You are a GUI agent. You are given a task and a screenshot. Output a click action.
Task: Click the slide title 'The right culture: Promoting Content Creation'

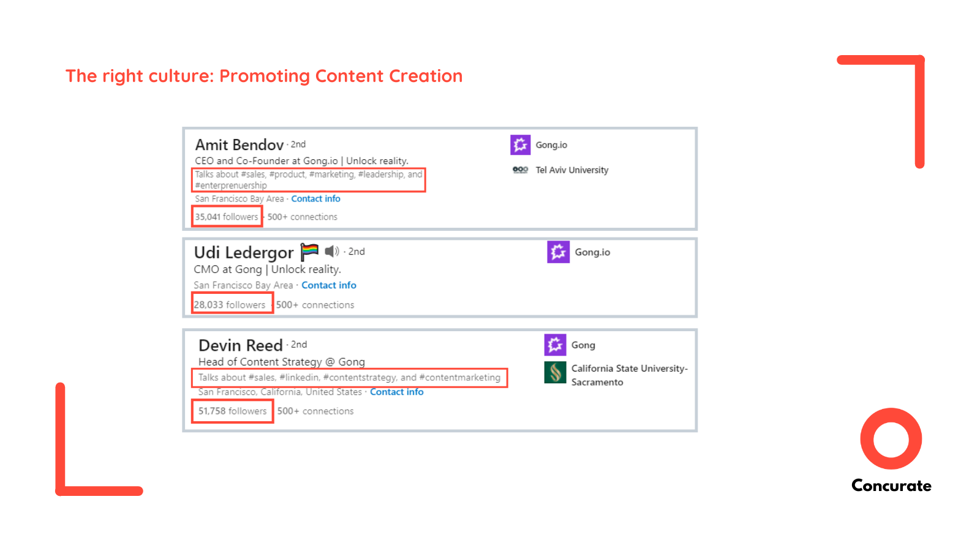(264, 76)
